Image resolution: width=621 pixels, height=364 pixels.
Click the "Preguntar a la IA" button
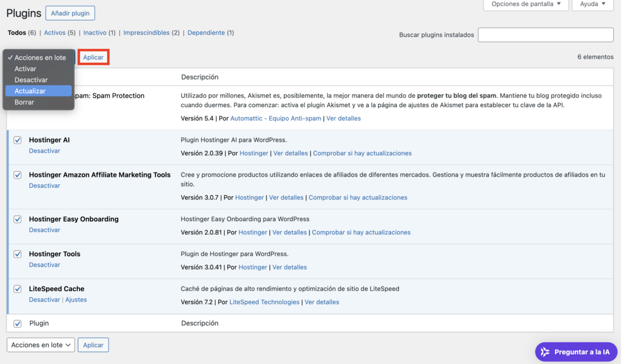pyautogui.click(x=575, y=351)
